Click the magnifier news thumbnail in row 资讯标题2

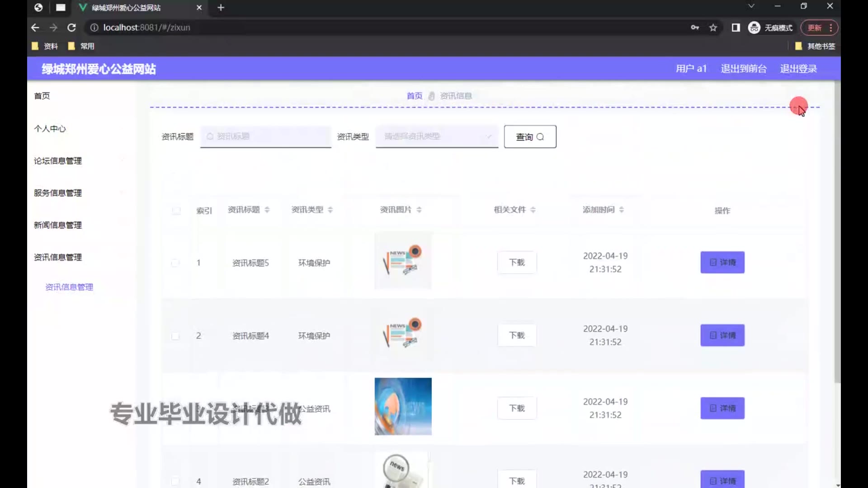[x=403, y=470]
